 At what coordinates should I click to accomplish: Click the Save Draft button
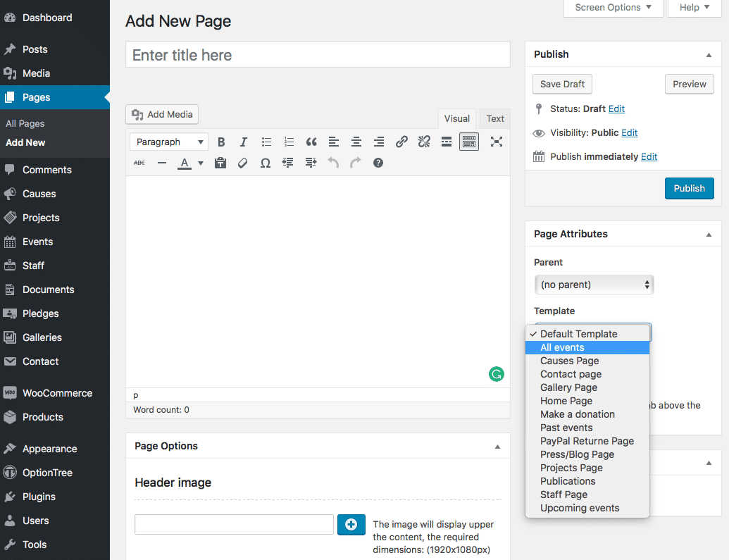(562, 85)
